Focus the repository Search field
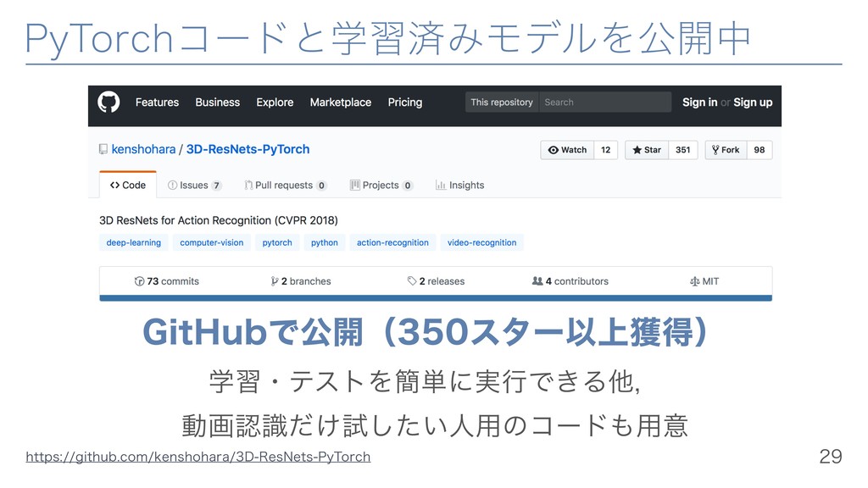The height and width of the screenshot is (488, 868). click(605, 103)
